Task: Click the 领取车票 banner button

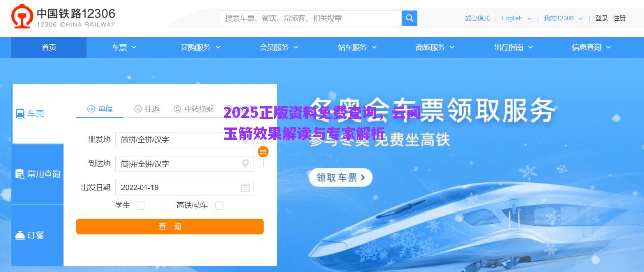Action: [341, 177]
